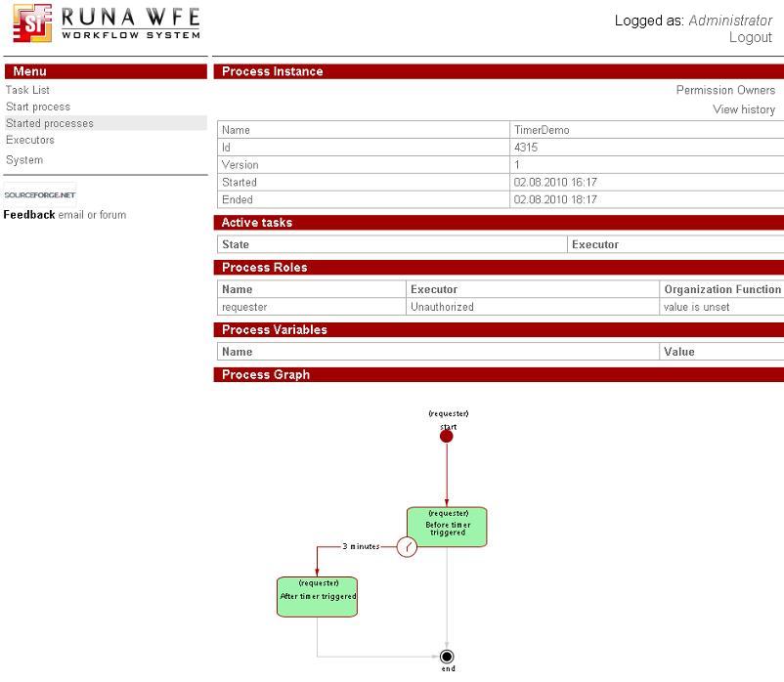Click the 3 minutes transition label
784x682 pixels.
tap(359, 545)
